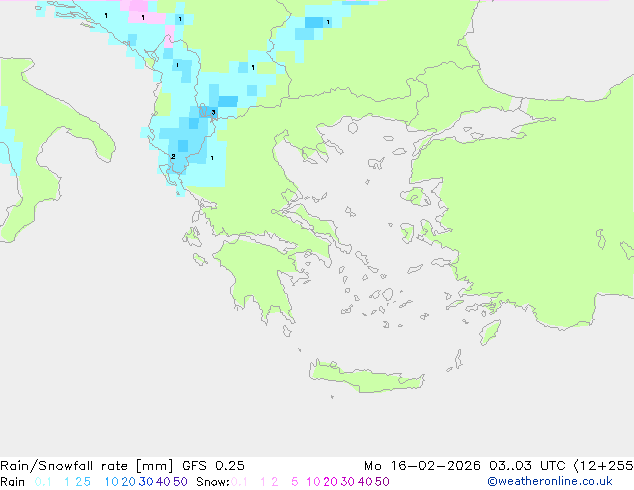
Task: Pick the Rain legend 30 value
Action: pyautogui.click(x=146, y=482)
